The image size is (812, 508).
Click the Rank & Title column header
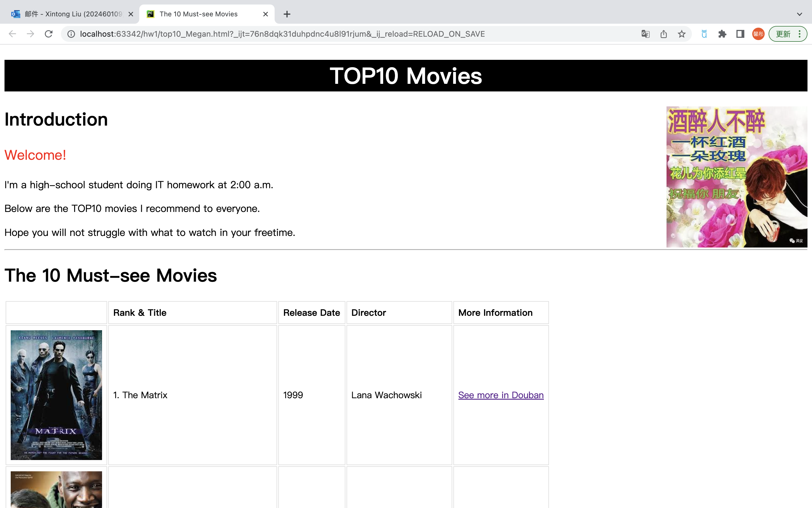coord(193,313)
